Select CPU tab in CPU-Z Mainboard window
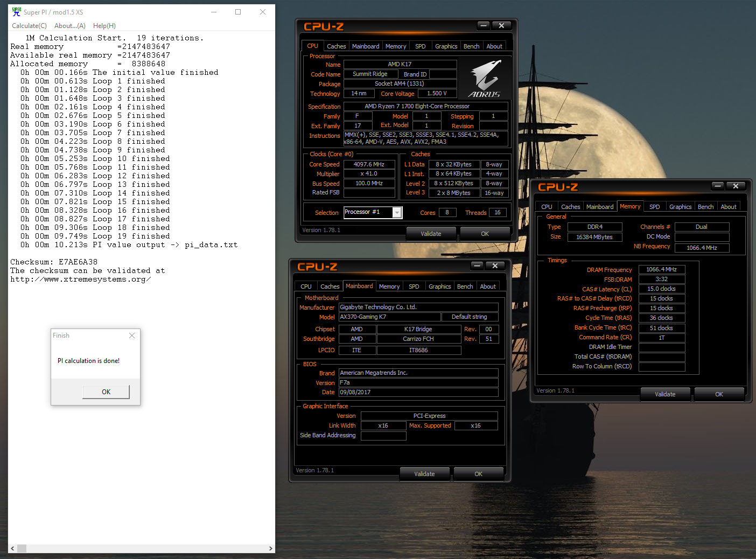Screen dimensions: 756x559 (306, 287)
